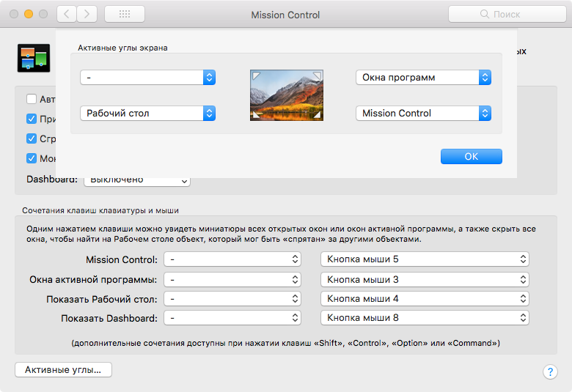Toggle the first unchecked checkbox

(x=32, y=100)
